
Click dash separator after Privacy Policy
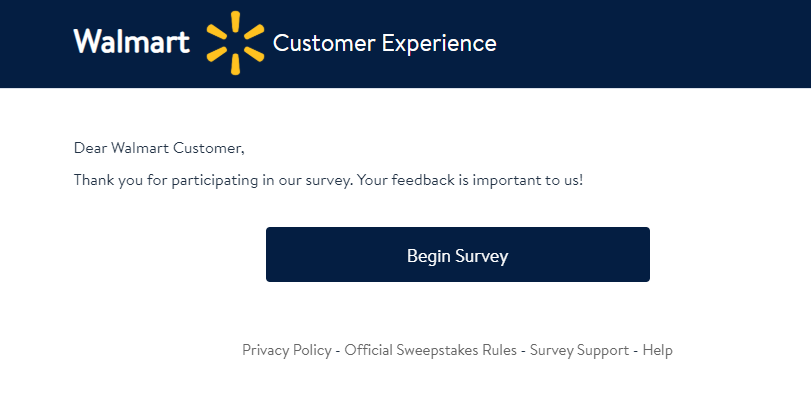point(338,352)
